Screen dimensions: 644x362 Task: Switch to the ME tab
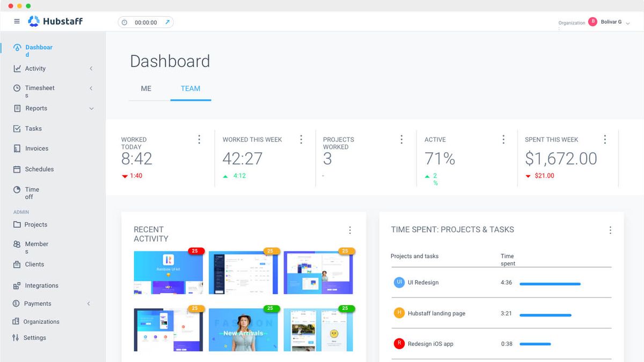point(147,88)
